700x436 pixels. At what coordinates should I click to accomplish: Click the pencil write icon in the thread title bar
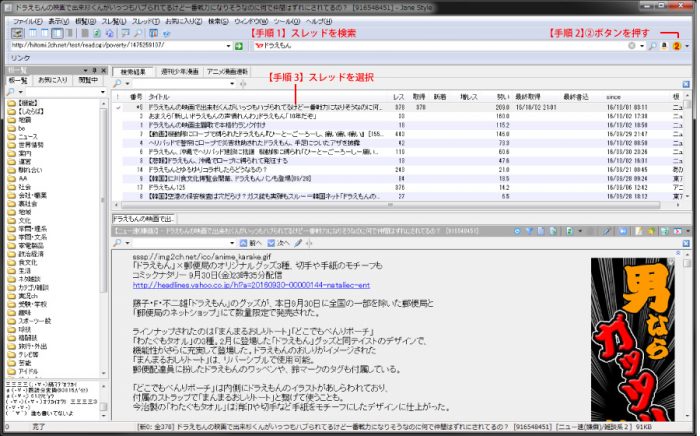pos(606,231)
